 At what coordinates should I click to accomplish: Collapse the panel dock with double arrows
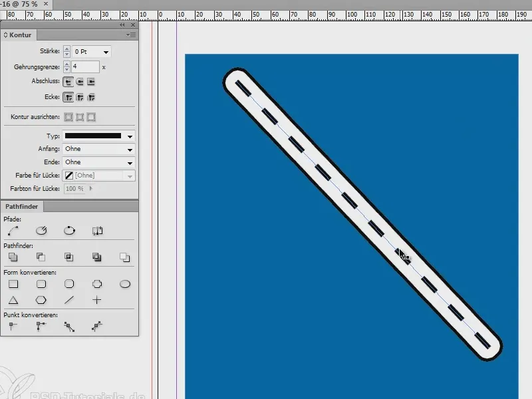click(122, 25)
